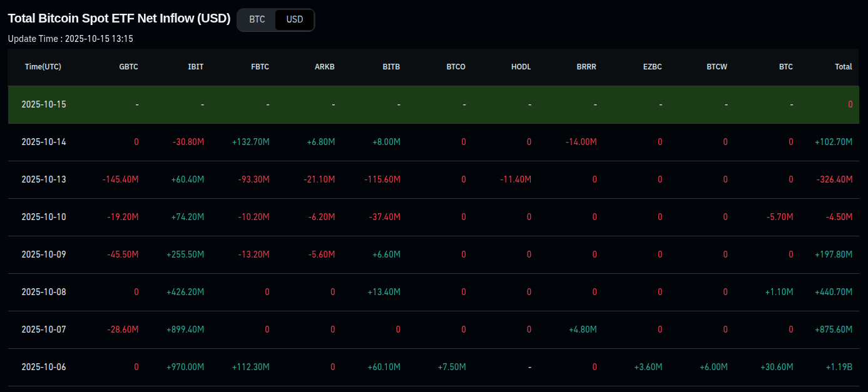Click the GBTC column header

tap(128, 67)
